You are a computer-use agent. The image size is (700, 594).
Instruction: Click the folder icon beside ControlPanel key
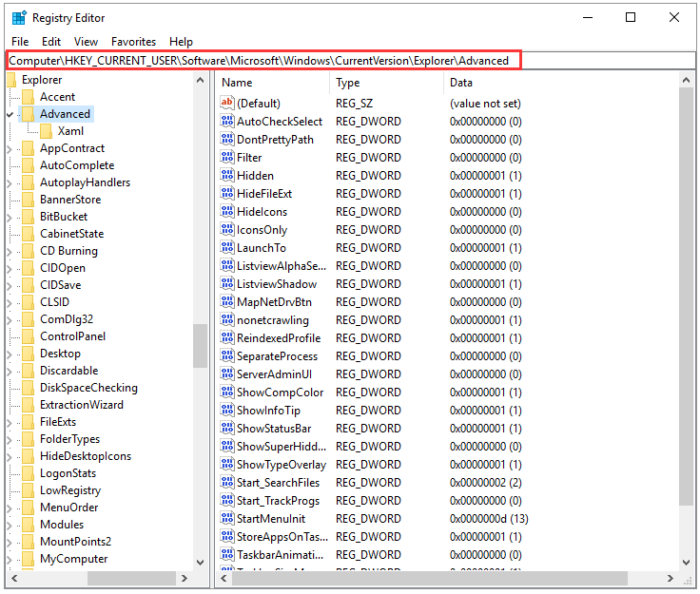pos(28,336)
